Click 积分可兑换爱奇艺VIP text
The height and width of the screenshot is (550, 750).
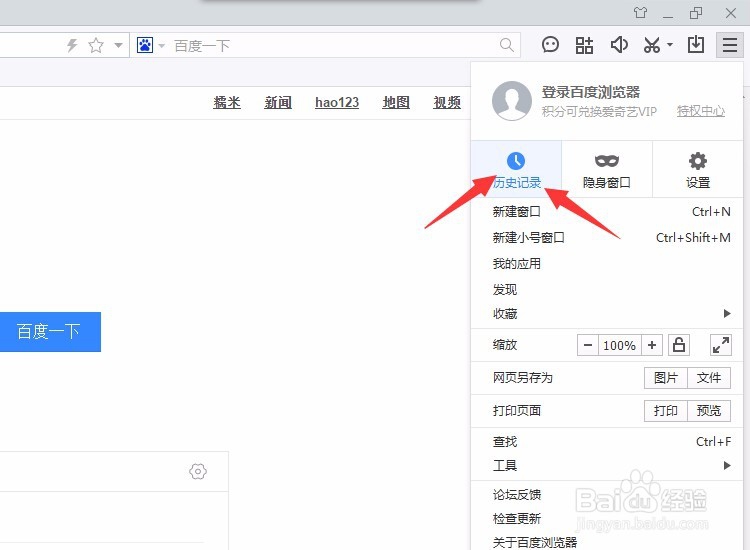599,111
